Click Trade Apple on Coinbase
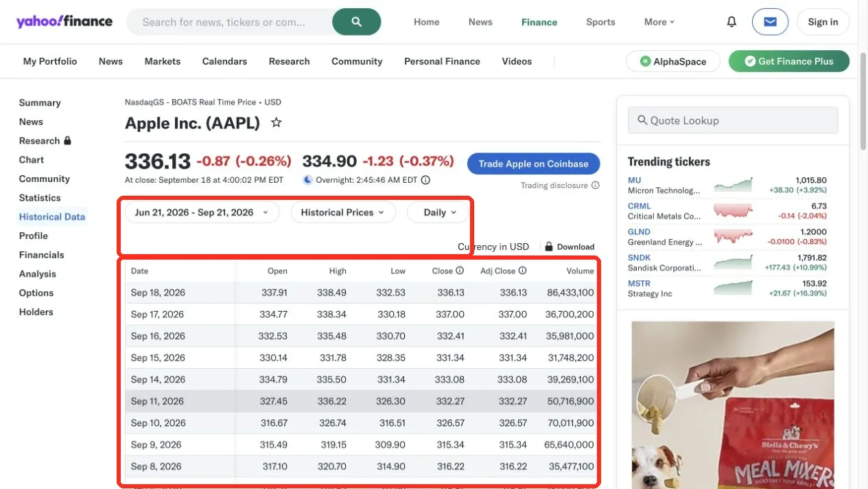The height and width of the screenshot is (489, 868). tap(533, 163)
